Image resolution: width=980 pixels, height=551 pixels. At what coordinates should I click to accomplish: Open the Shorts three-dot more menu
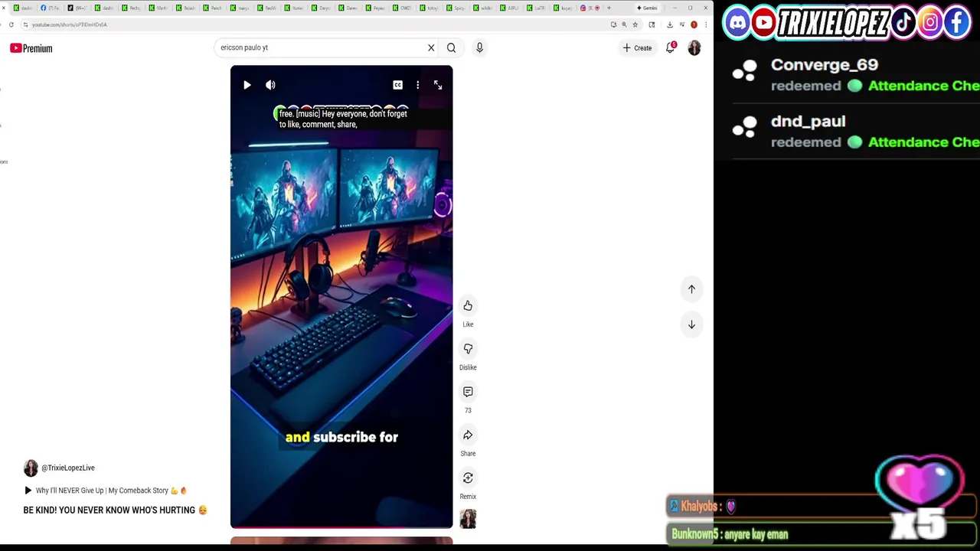pos(417,85)
